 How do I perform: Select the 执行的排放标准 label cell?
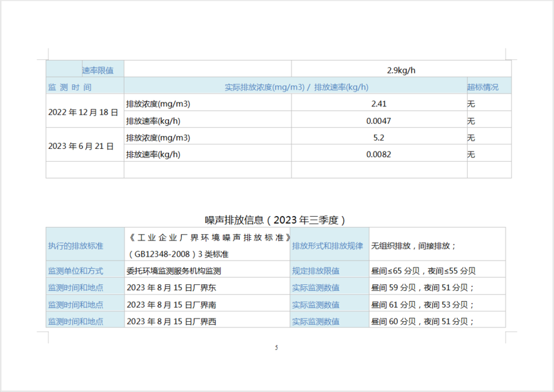(75, 246)
